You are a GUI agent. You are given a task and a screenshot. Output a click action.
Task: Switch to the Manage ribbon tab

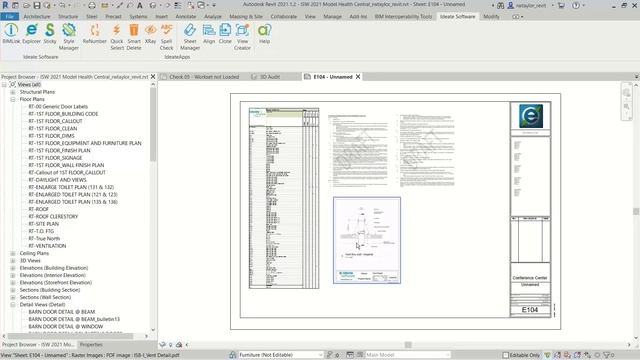click(332, 16)
